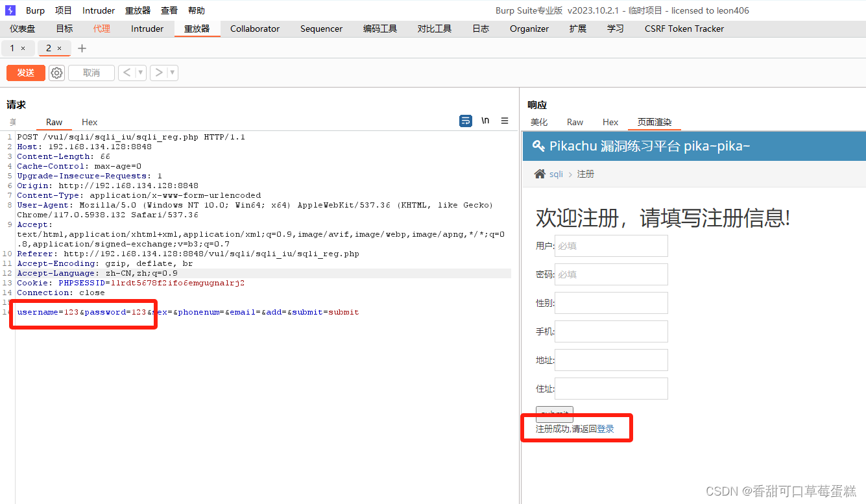
Task: Switch to the Collaborator tab
Action: pyautogui.click(x=255, y=29)
